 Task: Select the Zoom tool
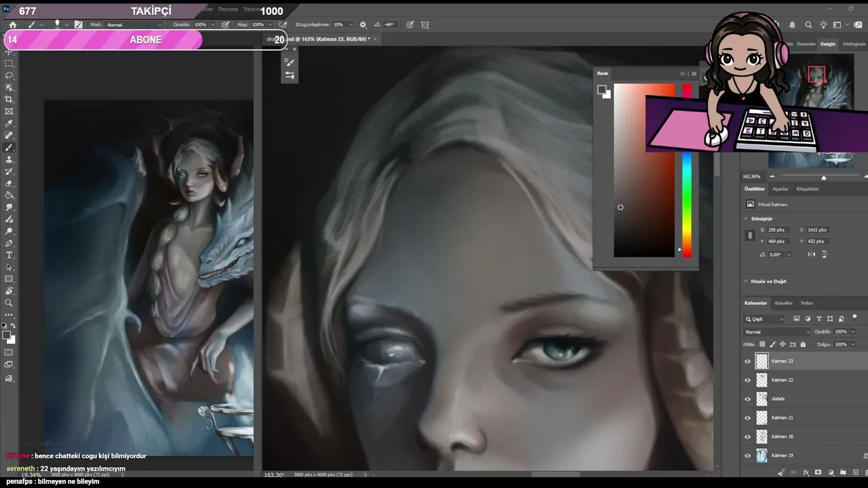9,303
